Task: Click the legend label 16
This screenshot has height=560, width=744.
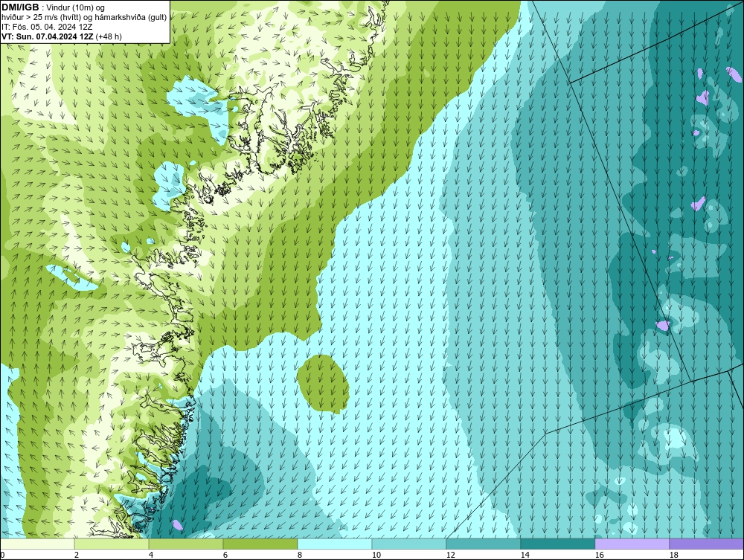Action: pyautogui.click(x=599, y=555)
